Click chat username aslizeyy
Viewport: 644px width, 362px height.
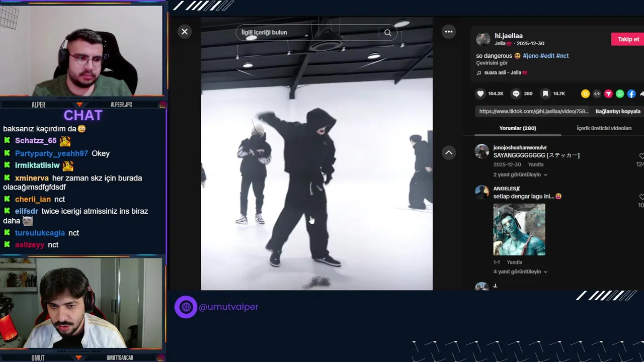[x=30, y=245]
